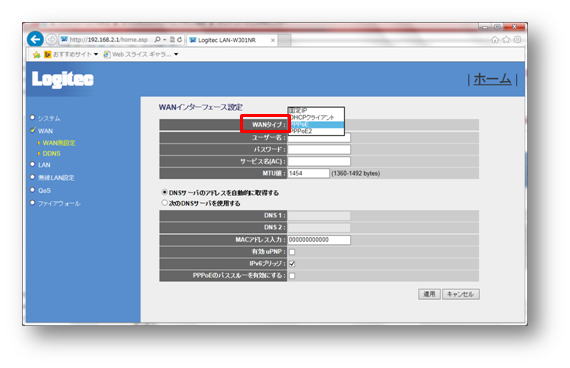Click the MTU値 field showing 1454

(x=308, y=173)
